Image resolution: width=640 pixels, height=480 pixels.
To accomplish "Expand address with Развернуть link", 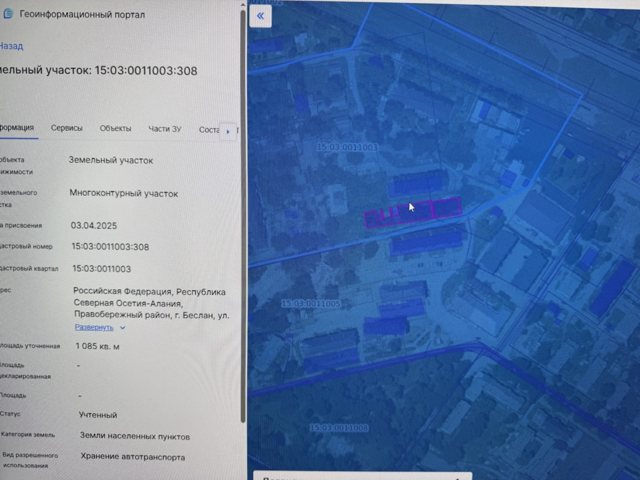I will coord(94,327).
